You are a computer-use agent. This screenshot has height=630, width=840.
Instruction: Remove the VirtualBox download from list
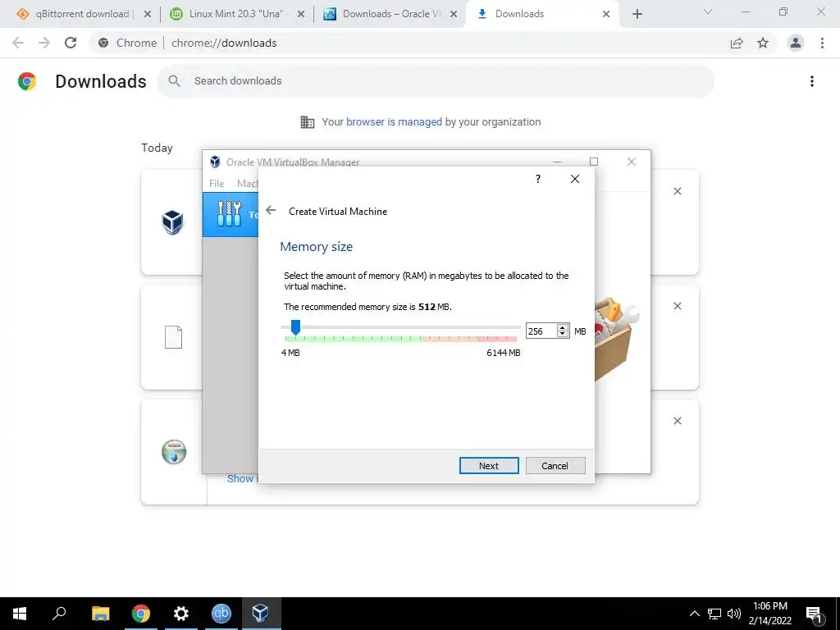coord(677,191)
